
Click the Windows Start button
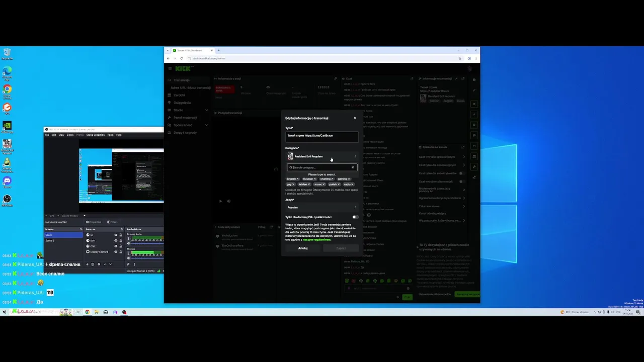click(5, 312)
